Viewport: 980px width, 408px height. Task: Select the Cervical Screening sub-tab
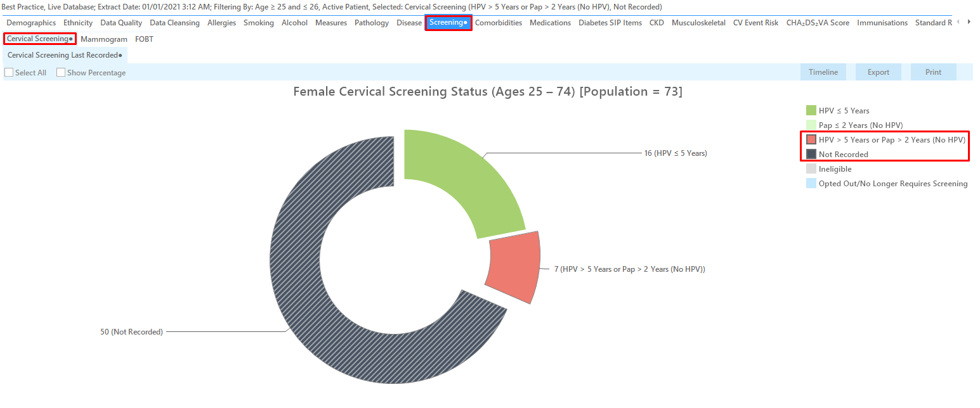point(40,39)
